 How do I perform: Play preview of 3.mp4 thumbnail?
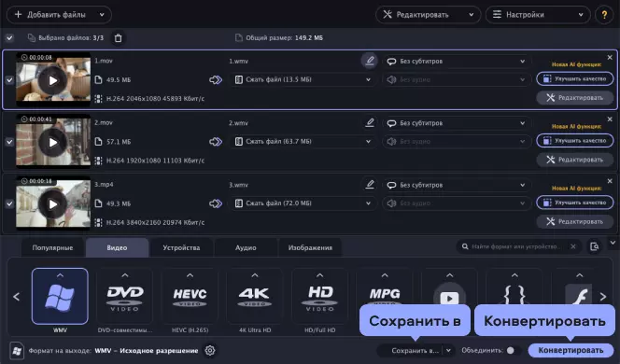pyautogui.click(x=53, y=204)
